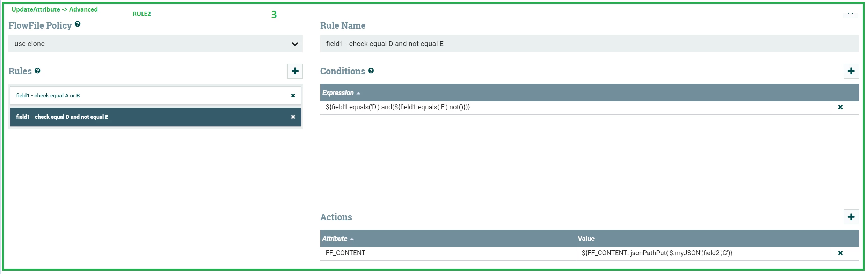This screenshot has width=868, height=274.
Task: Add a new rule with plus button
Action: point(295,71)
